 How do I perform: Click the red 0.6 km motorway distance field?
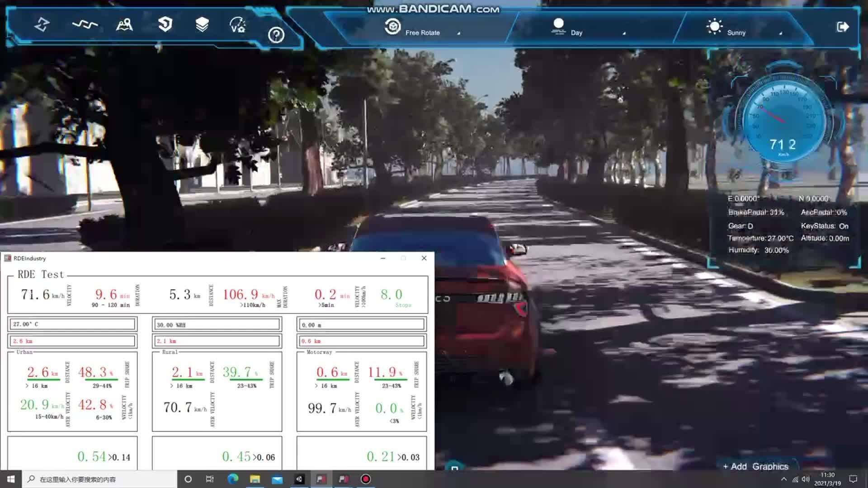point(362,341)
